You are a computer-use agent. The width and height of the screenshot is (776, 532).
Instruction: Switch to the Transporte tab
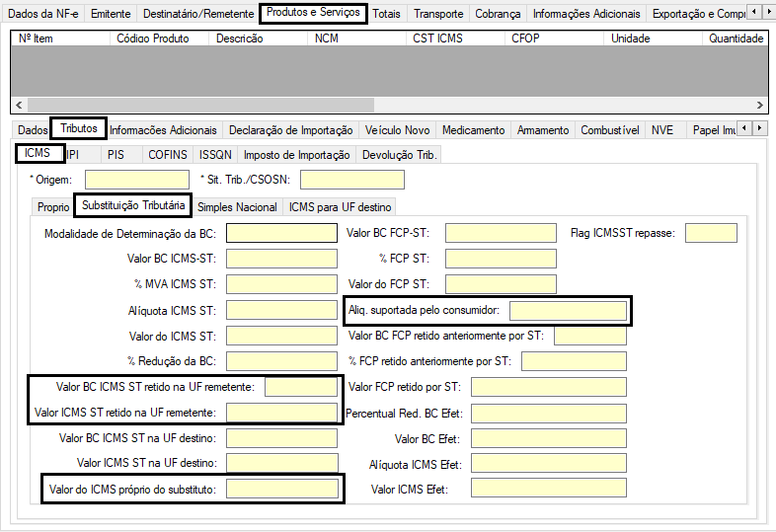pyautogui.click(x=437, y=14)
